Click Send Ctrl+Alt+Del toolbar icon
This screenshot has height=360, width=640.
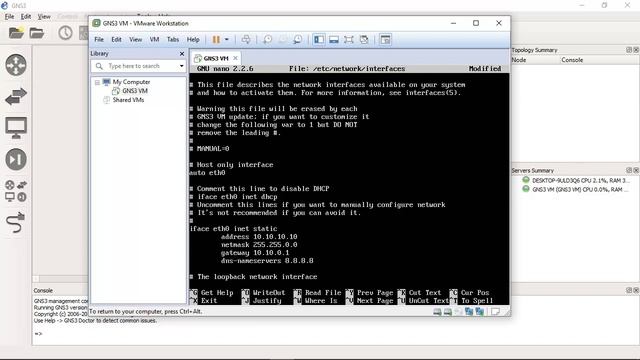pyautogui.click(x=246, y=40)
